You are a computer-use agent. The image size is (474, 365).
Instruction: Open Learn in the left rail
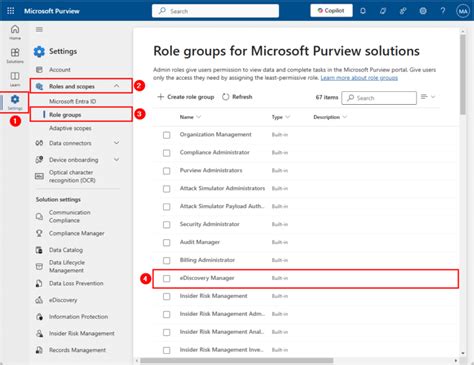(x=15, y=79)
